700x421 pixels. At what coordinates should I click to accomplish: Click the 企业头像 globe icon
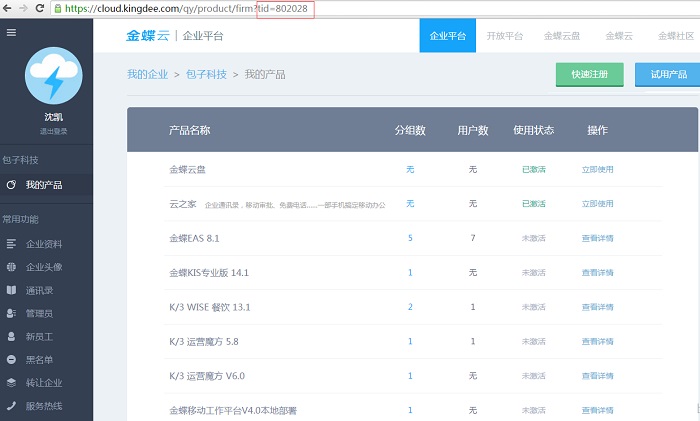(11, 267)
